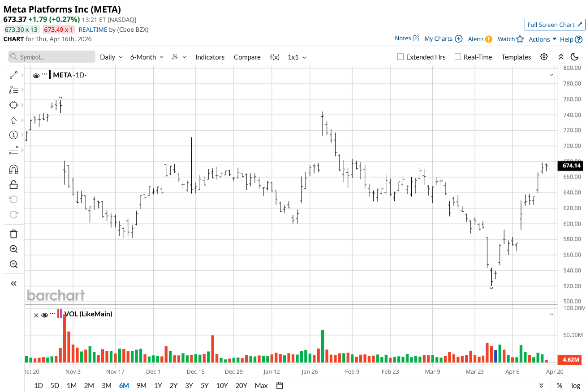
Task: Click the undo arrow in left toolbar
Action: 13,199
